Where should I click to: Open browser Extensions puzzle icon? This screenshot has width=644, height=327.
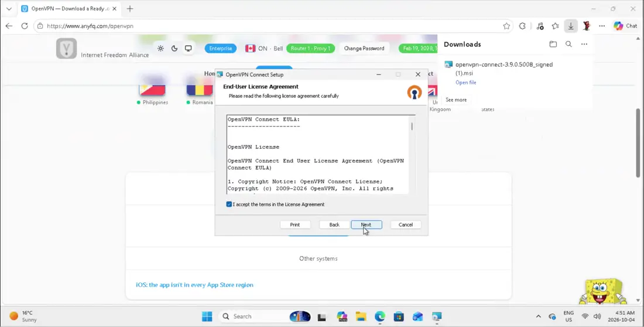pyautogui.click(x=522, y=26)
